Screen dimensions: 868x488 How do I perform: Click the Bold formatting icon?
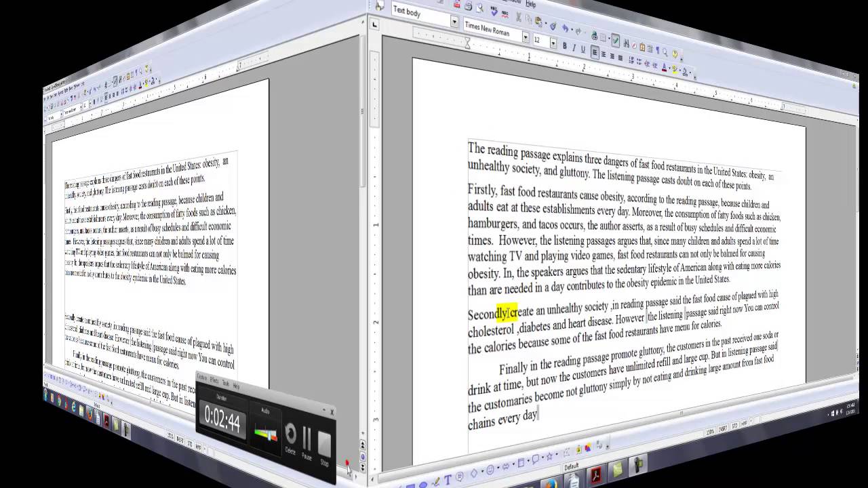tap(565, 47)
